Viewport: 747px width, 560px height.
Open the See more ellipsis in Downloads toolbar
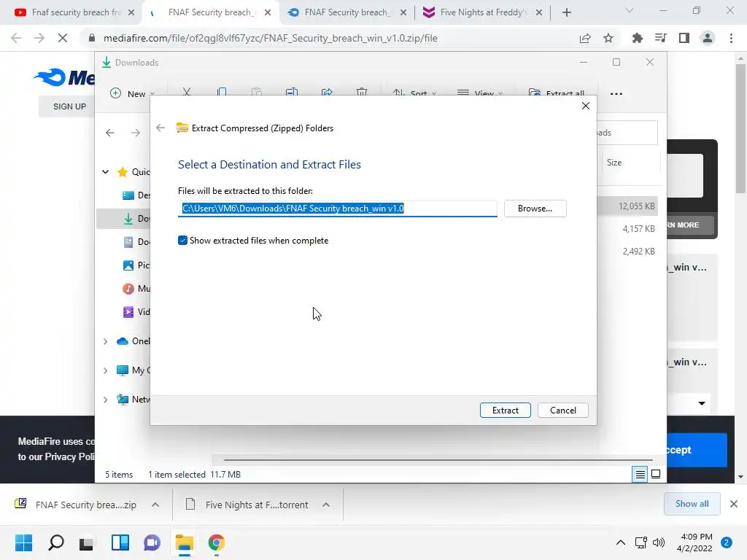coord(616,94)
